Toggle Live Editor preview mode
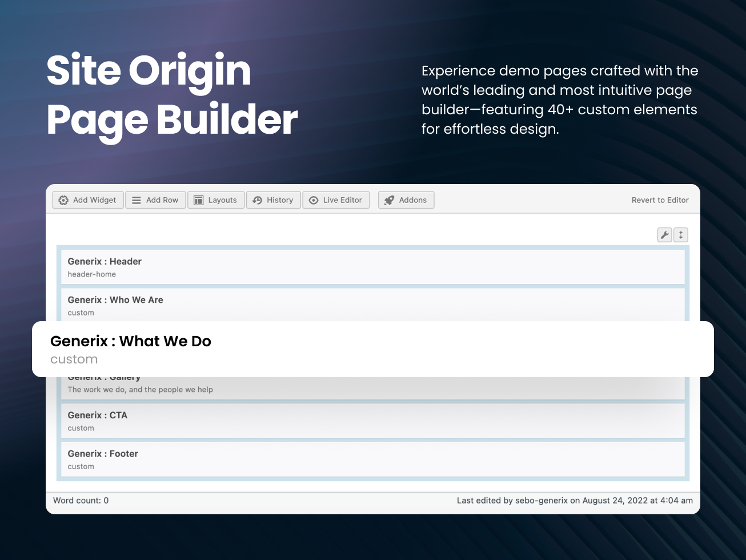 [336, 200]
